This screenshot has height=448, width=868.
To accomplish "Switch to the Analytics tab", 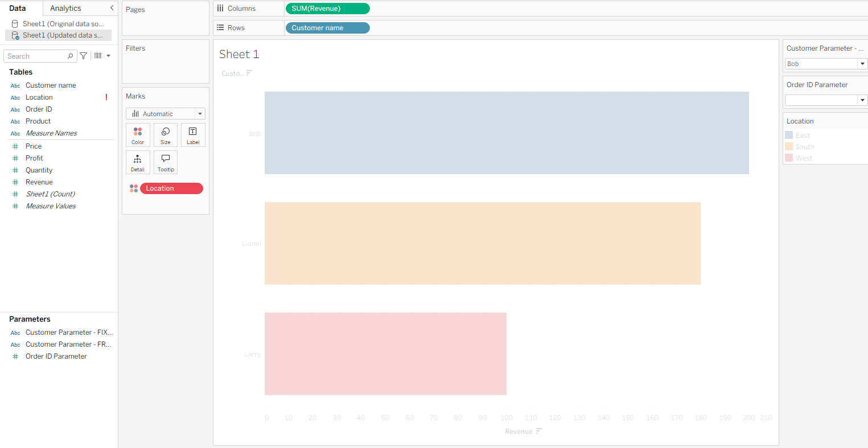I will click(x=65, y=8).
